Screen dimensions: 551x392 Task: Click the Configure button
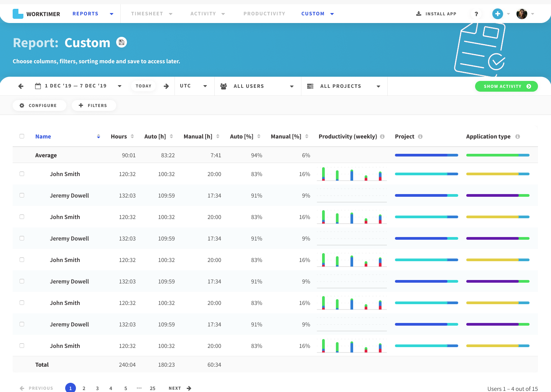coord(39,105)
